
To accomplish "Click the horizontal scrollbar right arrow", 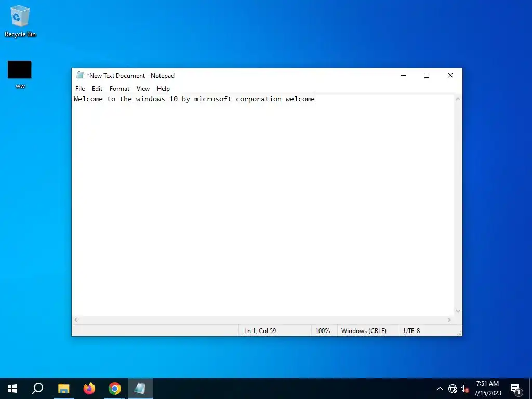I will (449, 320).
